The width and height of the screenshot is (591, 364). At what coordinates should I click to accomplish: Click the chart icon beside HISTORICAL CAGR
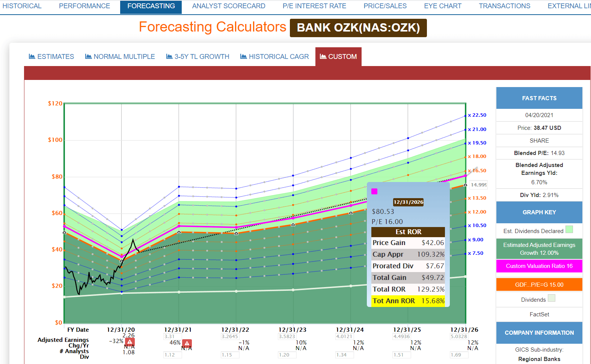click(x=243, y=56)
